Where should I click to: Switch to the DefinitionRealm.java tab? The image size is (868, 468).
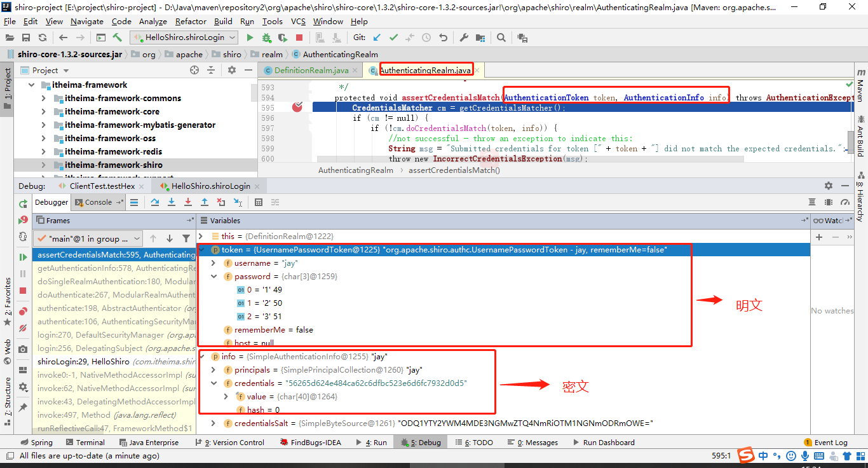[306, 71]
